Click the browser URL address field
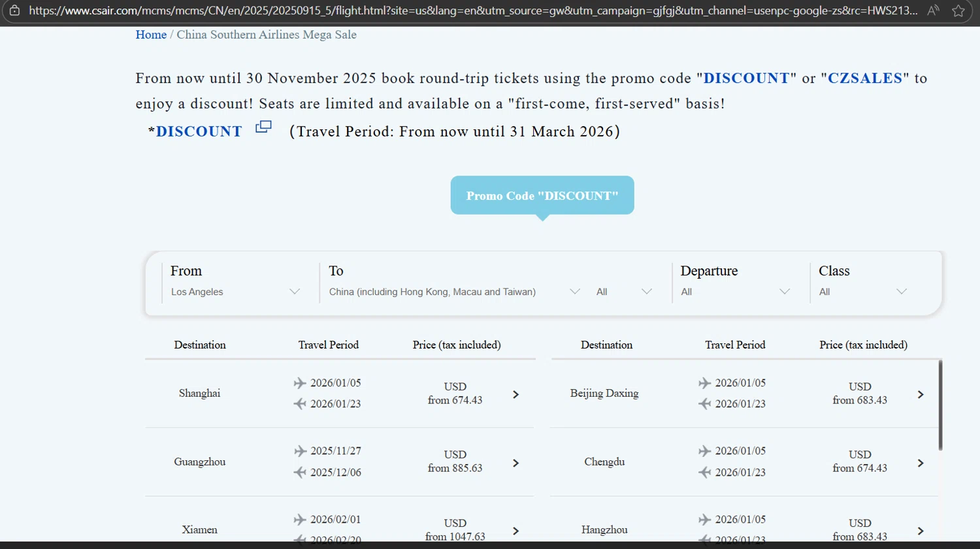Viewport: 980px width, 549px height. click(x=473, y=10)
